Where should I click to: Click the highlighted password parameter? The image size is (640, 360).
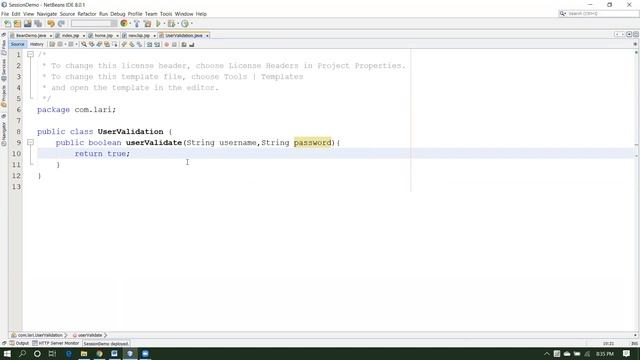pos(313,142)
